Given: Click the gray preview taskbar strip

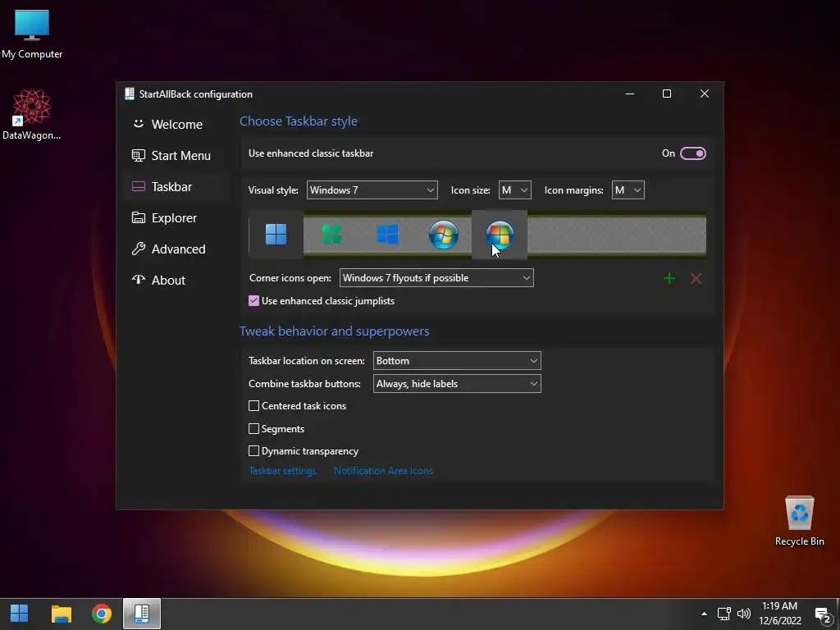Looking at the screenshot, I should [x=616, y=235].
